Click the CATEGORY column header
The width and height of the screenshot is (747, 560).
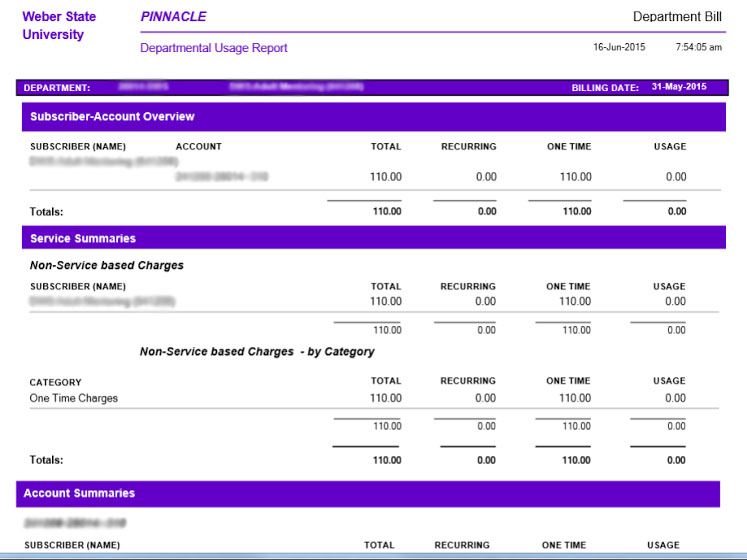click(56, 382)
